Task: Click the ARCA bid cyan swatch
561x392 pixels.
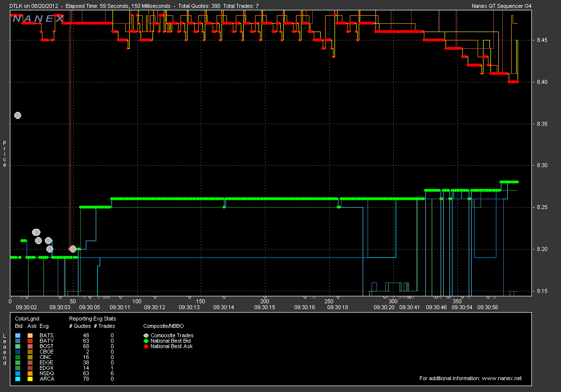Action: [18, 379]
